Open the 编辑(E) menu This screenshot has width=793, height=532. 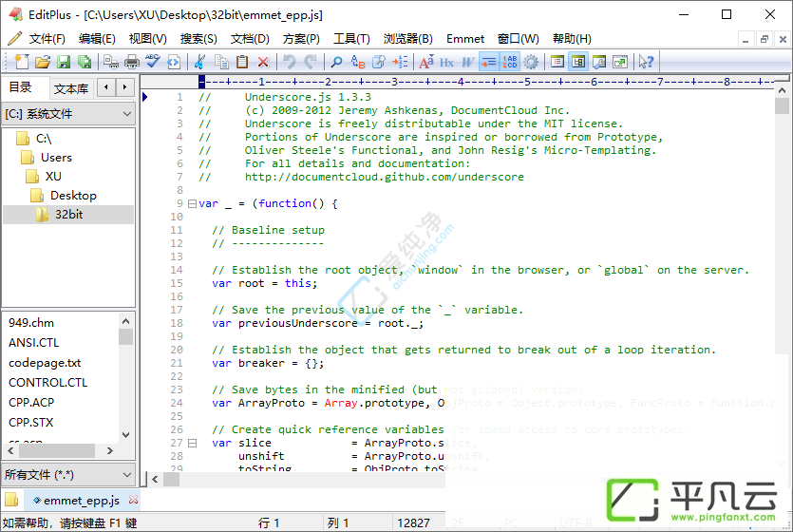point(97,39)
